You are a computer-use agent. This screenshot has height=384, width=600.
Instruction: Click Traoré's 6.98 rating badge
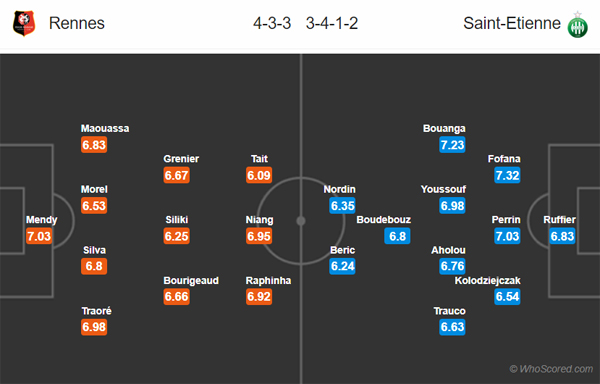[94, 327]
